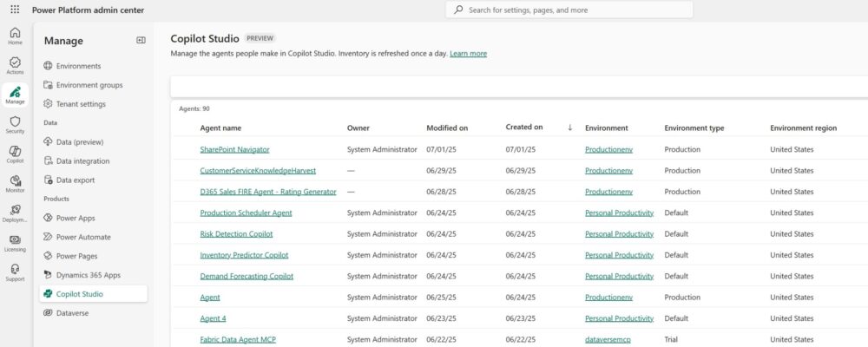Open Productionenv link in SharePoint Navigator row
868x347 pixels.
coord(609,149)
